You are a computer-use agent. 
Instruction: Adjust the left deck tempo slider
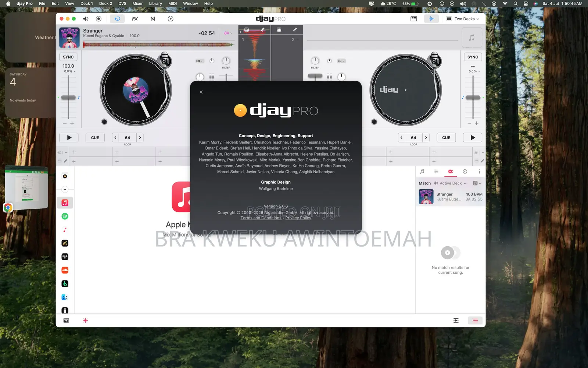68,98
